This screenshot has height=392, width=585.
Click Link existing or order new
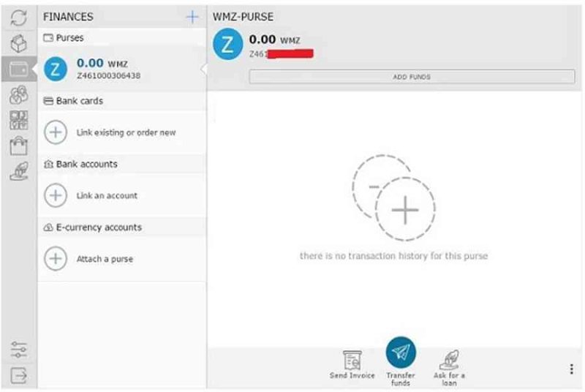click(x=126, y=132)
